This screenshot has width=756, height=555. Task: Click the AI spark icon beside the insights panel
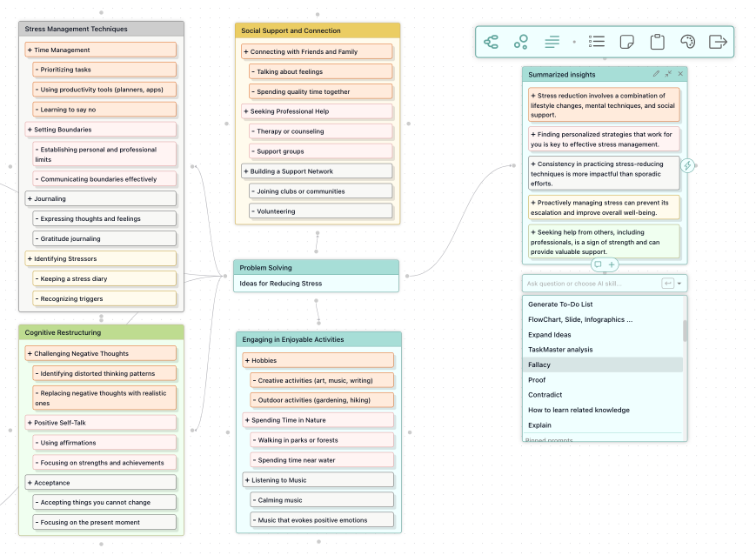[688, 165]
